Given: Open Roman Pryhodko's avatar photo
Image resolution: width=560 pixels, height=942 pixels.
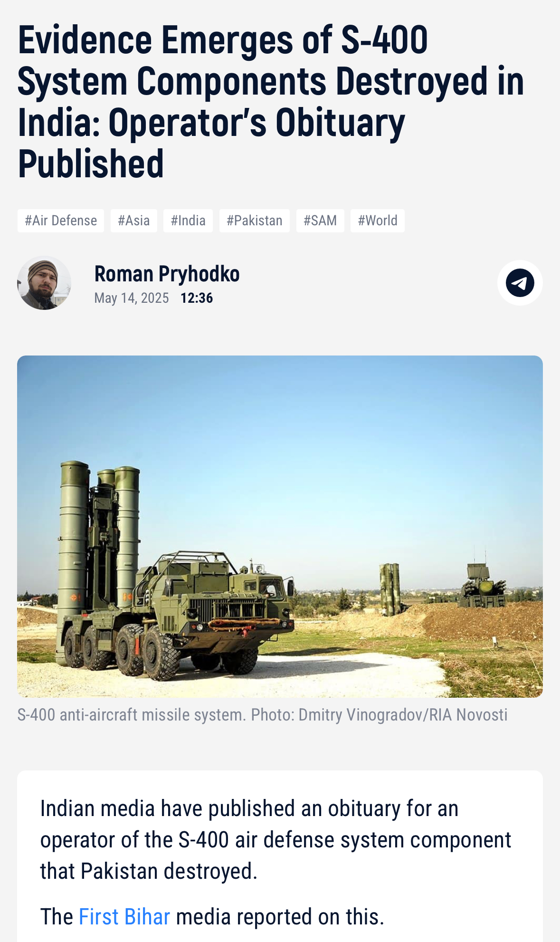Looking at the screenshot, I should [44, 283].
